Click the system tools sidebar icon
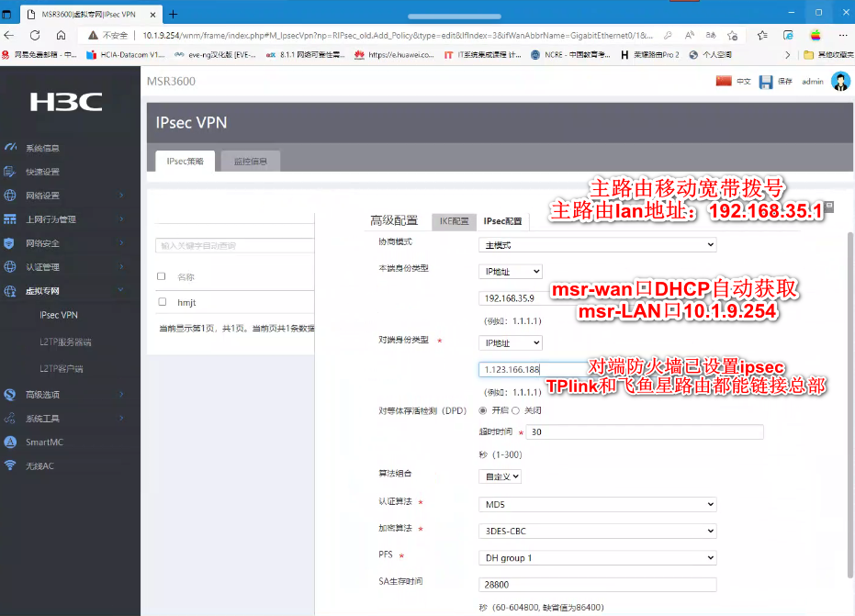Screen dimensions: 855x616 click(x=10, y=418)
